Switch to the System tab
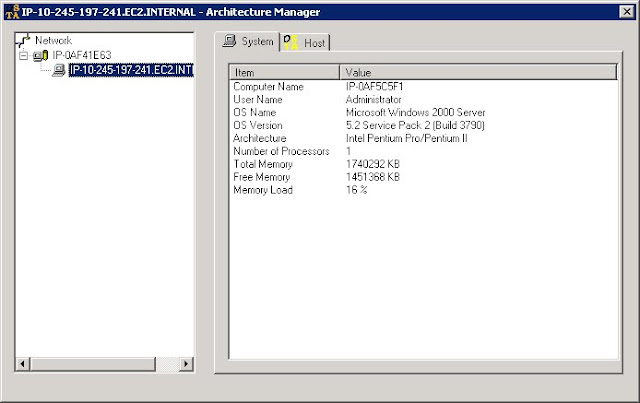This screenshot has width=640, height=403. 247,41
